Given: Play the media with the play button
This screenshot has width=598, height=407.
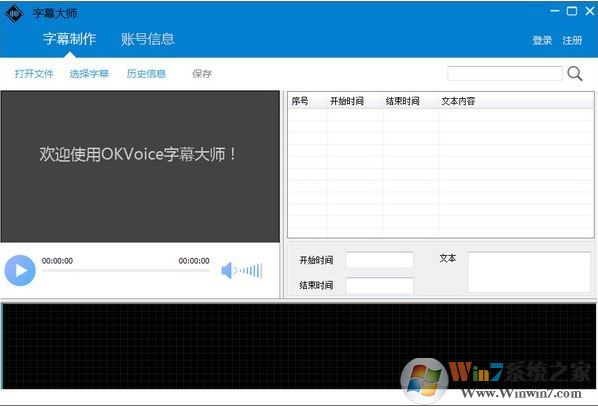Looking at the screenshot, I should (x=20, y=270).
